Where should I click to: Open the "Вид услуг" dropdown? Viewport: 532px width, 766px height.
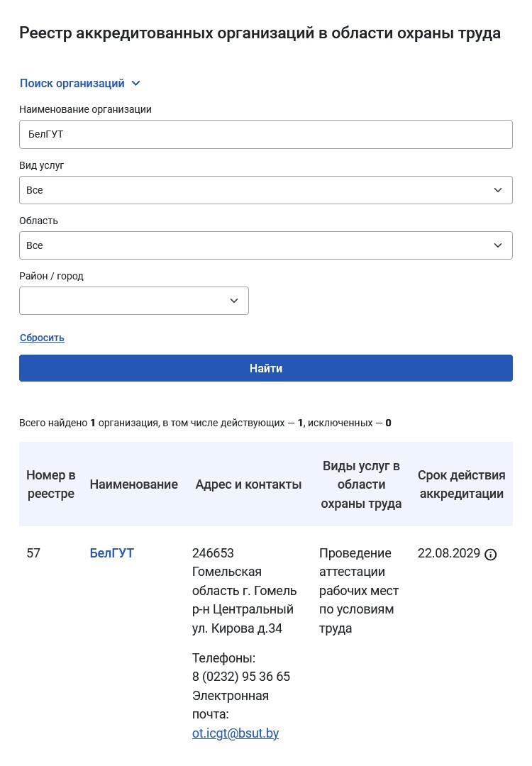tap(265, 190)
